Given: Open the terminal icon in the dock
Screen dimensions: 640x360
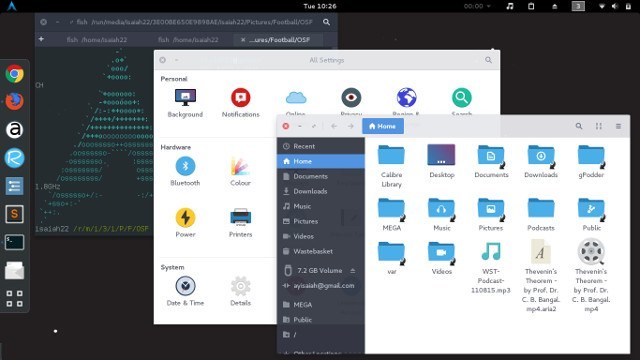Looking at the screenshot, I should click(14, 242).
